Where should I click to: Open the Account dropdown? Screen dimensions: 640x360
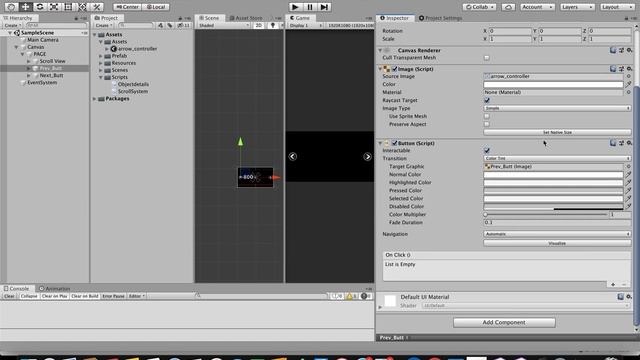[537, 7]
